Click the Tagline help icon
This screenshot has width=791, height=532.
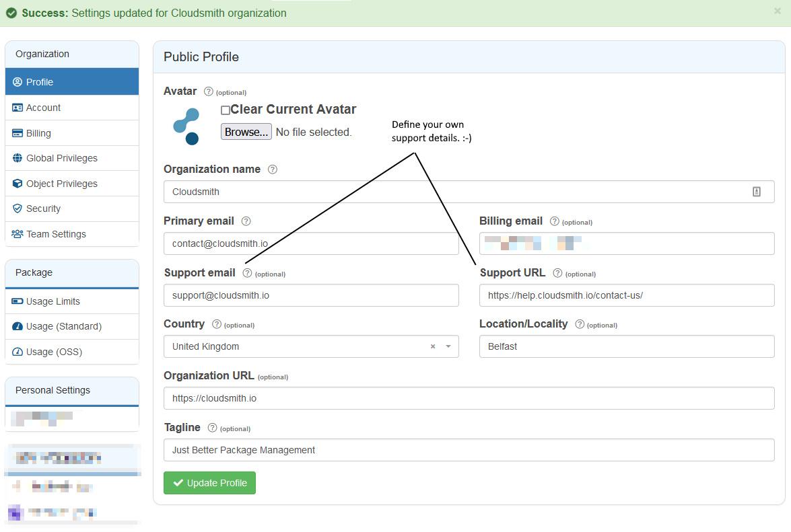212,428
